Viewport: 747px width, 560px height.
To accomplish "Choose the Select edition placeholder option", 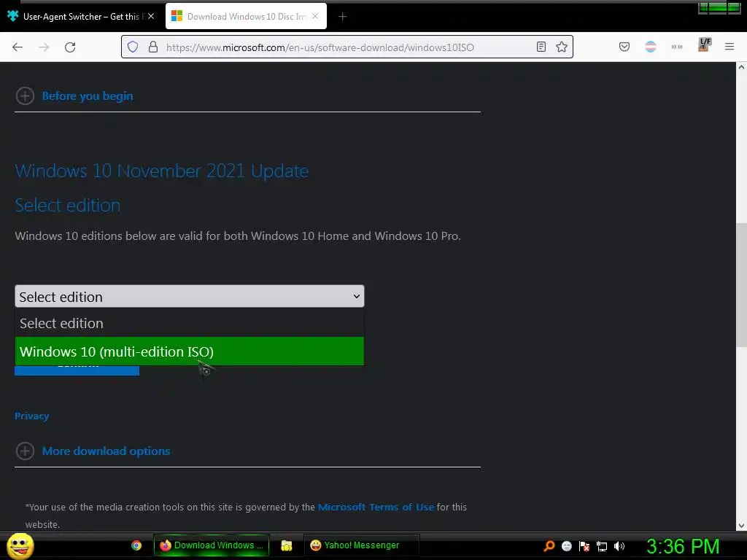I will point(190,323).
